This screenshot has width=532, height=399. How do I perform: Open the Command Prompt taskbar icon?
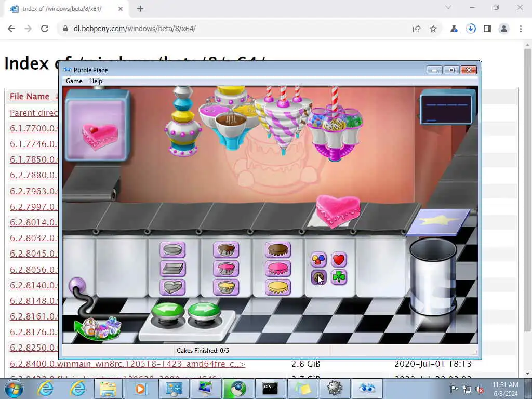tap(270, 389)
